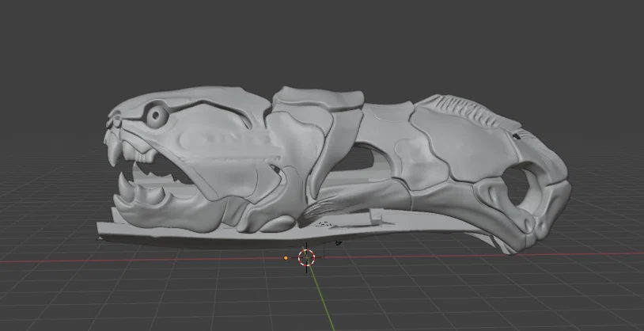Viewport: 644px width, 331px height.
Task: Select the orange object origin dot
Action: point(286,258)
